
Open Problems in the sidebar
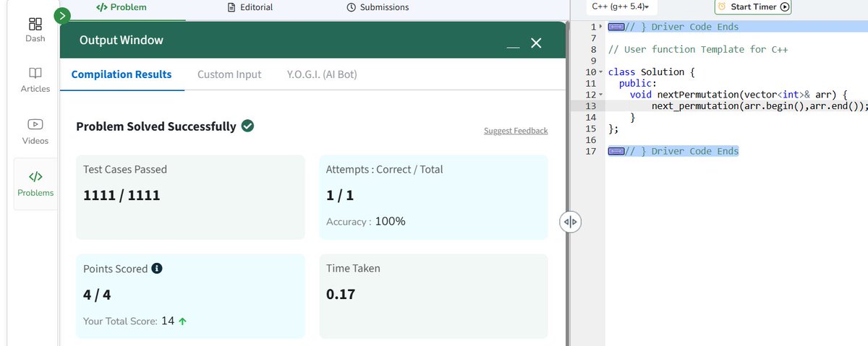tap(35, 184)
